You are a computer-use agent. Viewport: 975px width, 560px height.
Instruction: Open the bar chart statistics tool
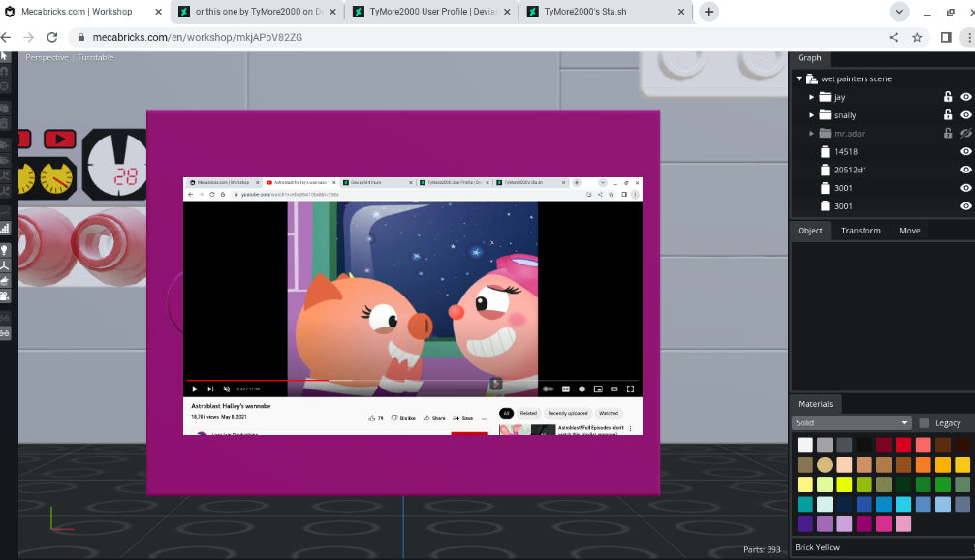click(x=4, y=228)
